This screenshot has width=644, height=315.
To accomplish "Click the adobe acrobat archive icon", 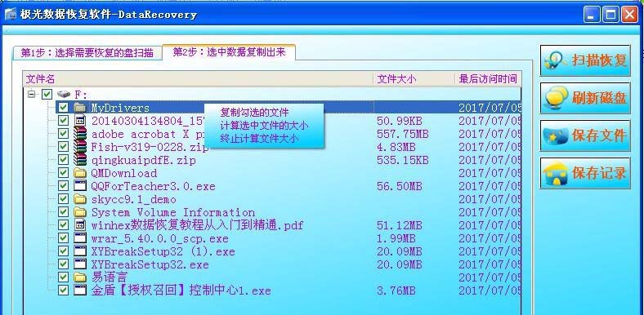I will click(79, 134).
